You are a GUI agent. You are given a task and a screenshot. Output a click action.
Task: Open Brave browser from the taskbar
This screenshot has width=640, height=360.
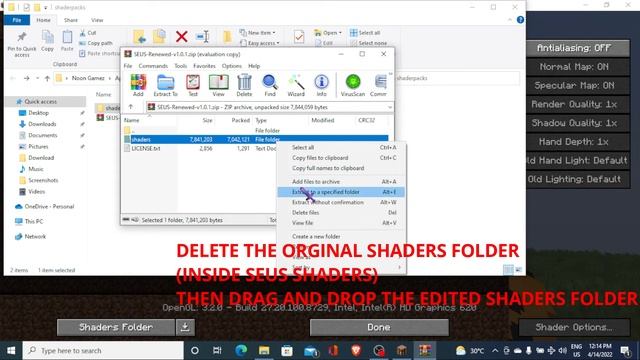click(356, 350)
